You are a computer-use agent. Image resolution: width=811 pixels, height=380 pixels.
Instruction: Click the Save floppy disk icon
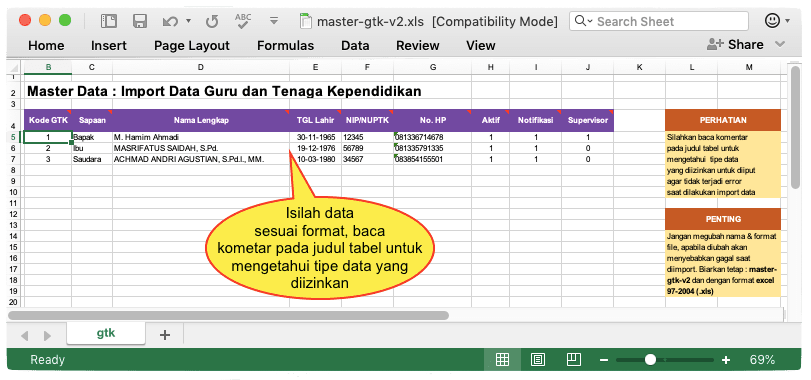pyautogui.click(x=140, y=21)
